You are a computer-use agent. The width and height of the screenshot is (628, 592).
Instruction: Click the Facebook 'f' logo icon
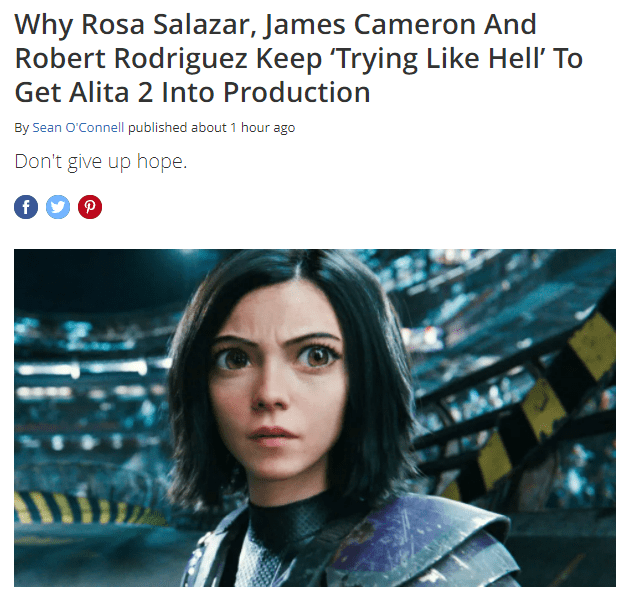26,207
